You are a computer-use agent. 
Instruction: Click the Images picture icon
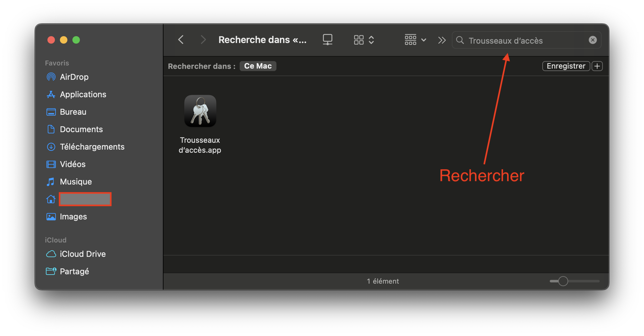(51, 217)
